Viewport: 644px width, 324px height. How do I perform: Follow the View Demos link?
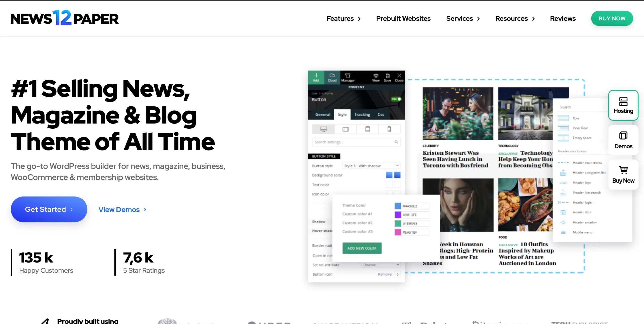pos(123,210)
